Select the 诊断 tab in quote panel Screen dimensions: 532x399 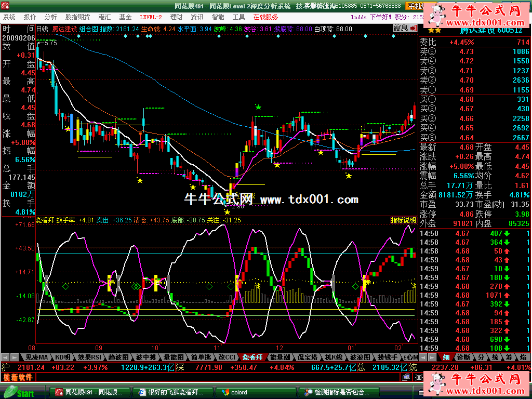click(463, 357)
